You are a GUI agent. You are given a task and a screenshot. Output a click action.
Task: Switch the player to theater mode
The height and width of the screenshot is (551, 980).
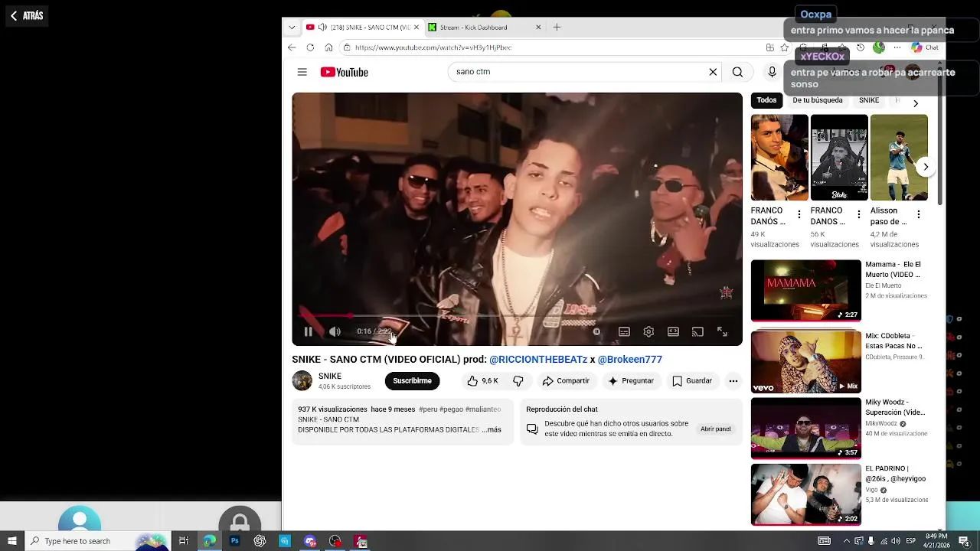[x=673, y=331]
